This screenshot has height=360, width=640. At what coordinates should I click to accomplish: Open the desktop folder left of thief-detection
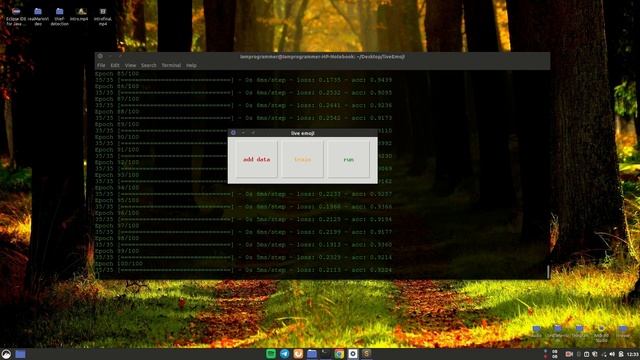point(38,17)
